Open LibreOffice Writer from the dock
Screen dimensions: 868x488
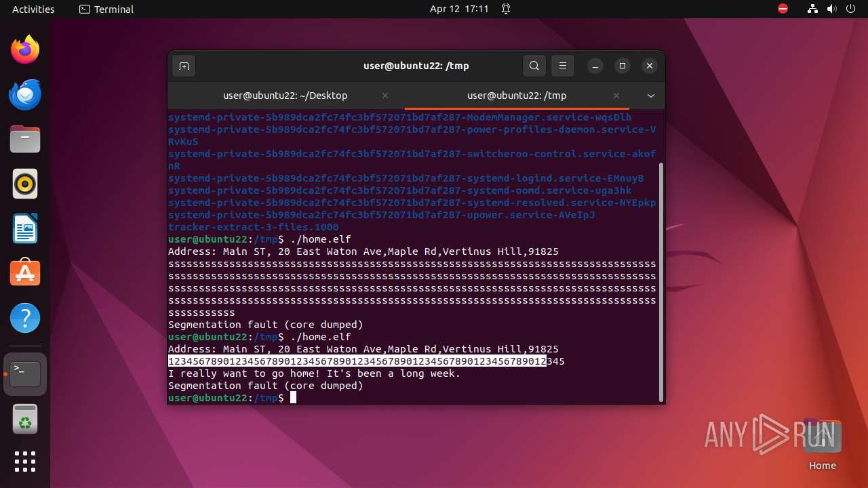[x=25, y=228]
